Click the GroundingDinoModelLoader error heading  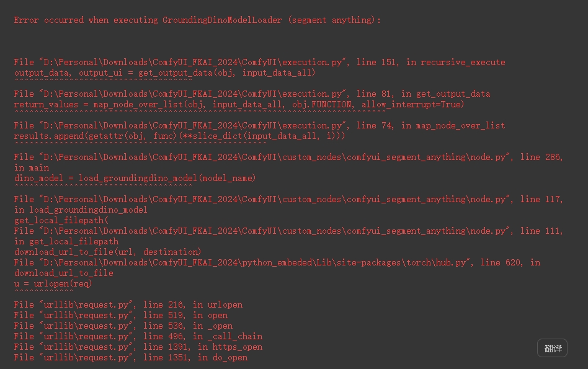click(x=197, y=20)
